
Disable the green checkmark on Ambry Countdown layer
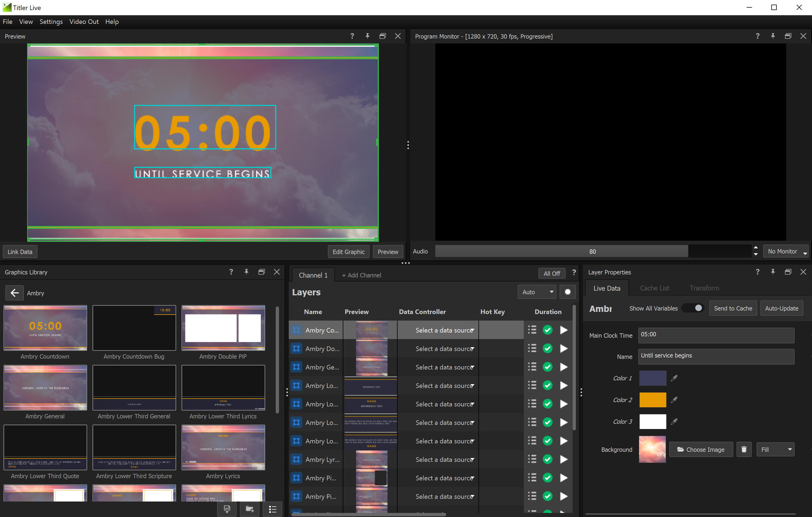(x=547, y=330)
